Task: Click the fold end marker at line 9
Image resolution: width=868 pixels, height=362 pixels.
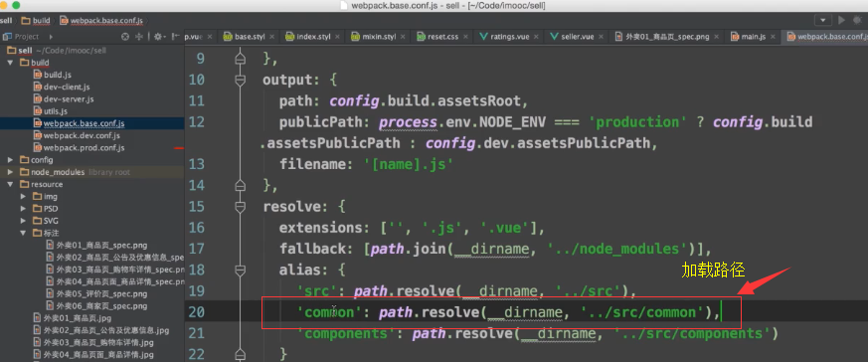Action: (x=240, y=60)
